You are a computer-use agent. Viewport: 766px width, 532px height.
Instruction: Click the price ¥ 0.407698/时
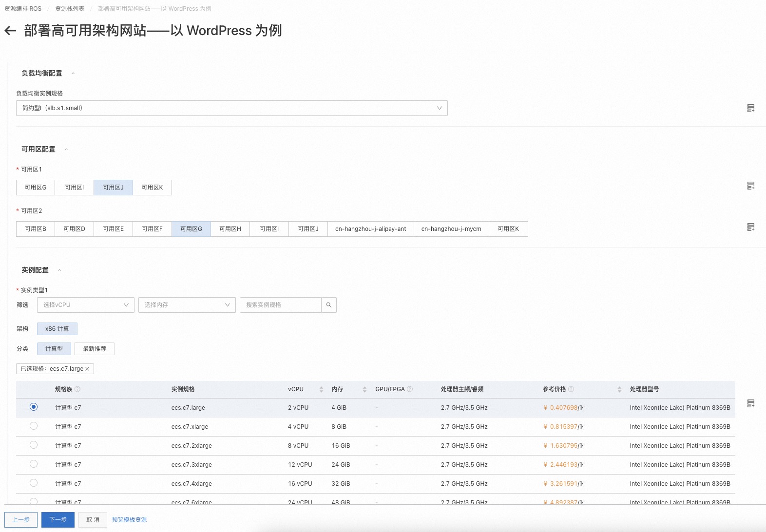coord(564,408)
